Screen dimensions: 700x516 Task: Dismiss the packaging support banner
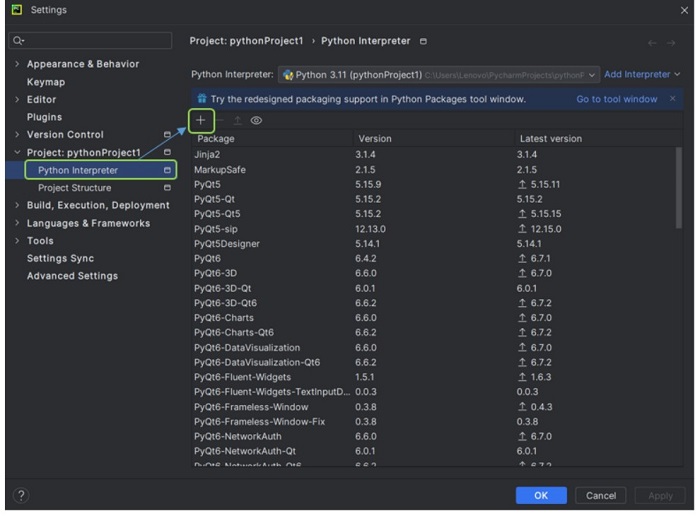[x=672, y=99]
